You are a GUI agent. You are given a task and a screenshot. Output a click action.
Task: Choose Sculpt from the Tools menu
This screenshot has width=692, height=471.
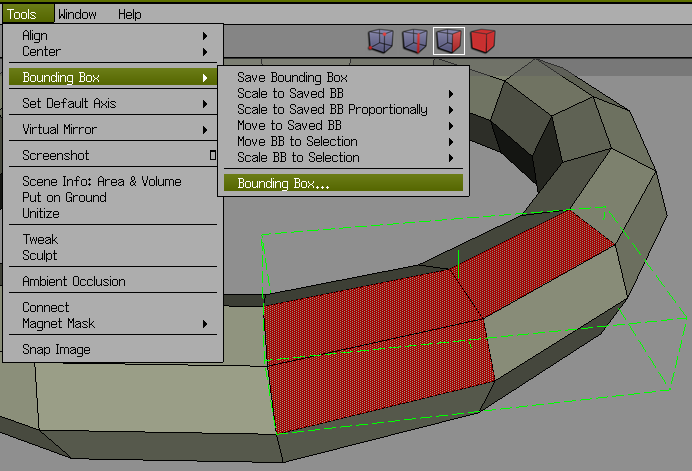[x=113, y=255]
